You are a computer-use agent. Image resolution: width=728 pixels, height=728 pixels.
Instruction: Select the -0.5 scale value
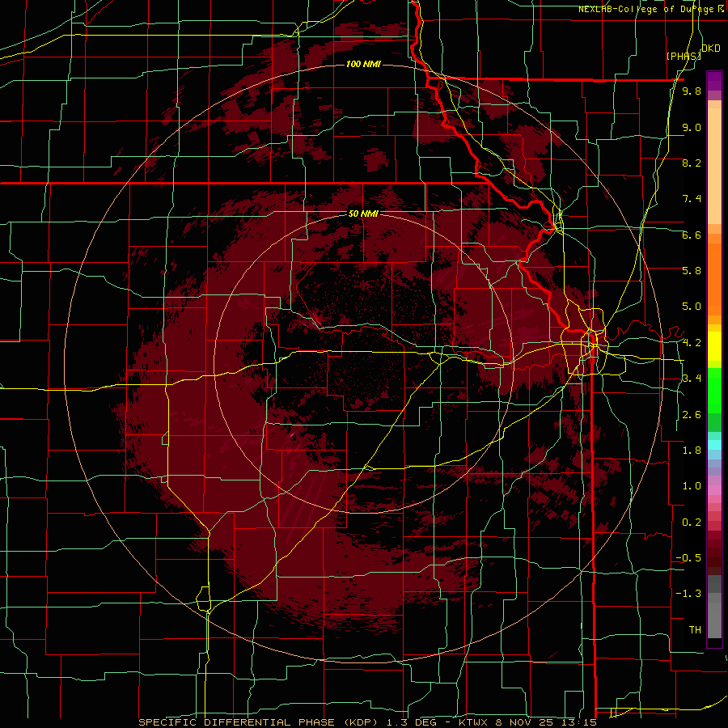coord(688,558)
